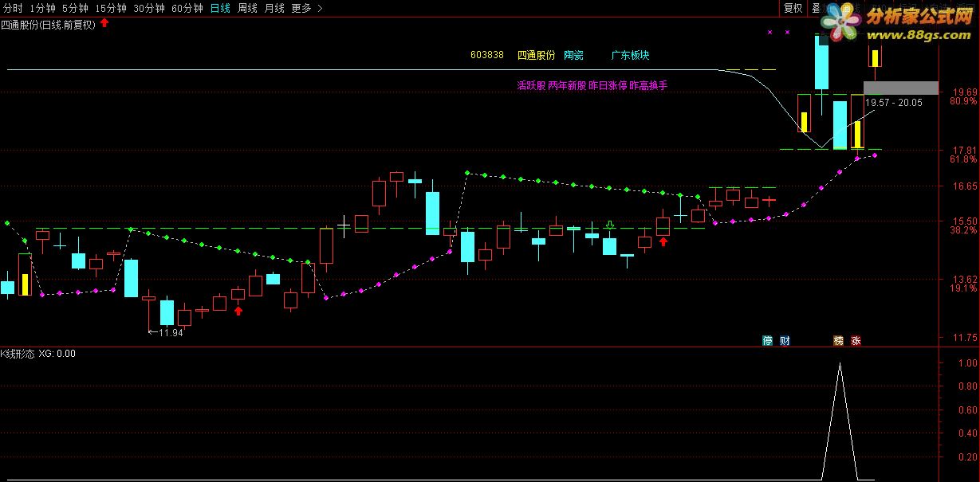Switch to the 周线 weekly tab

(x=248, y=8)
